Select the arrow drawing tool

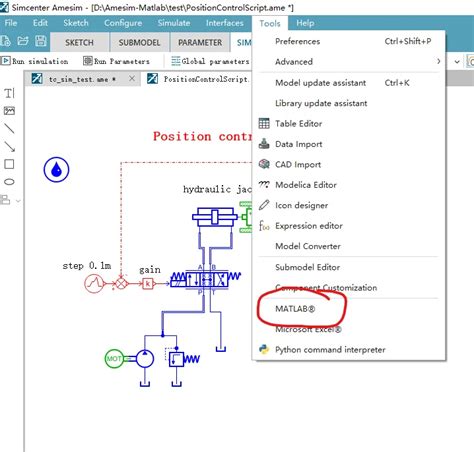tap(9, 146)
